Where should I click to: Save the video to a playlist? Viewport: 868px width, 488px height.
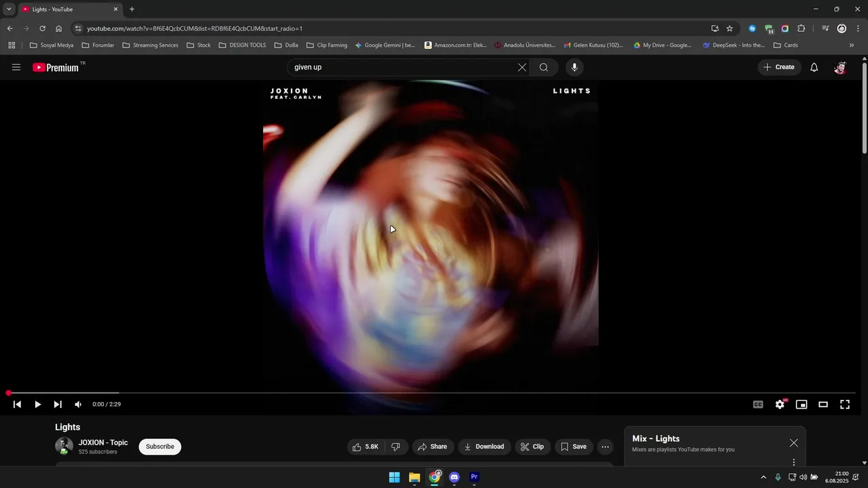coord(573,447)
